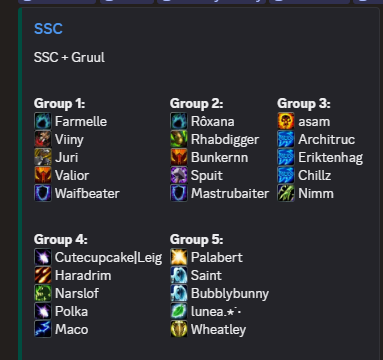Click the shield icon beside Waifbeater
Screen dimensions: 383x360
[x=43, y=193]
